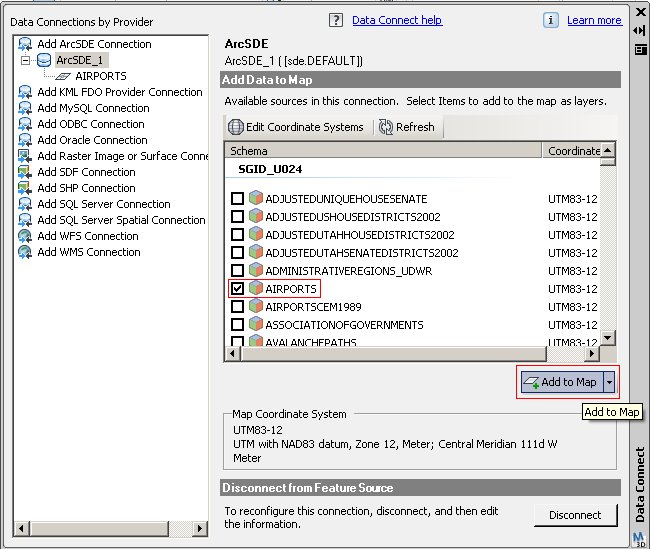The width and height of the screenshot is (650, 549).
Task: Click the Add SDF Connection icon
Action: (25, 172)
